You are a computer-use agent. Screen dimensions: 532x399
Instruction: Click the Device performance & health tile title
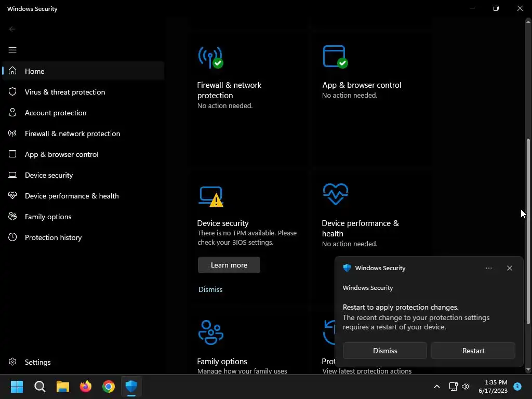pos(361,228)
